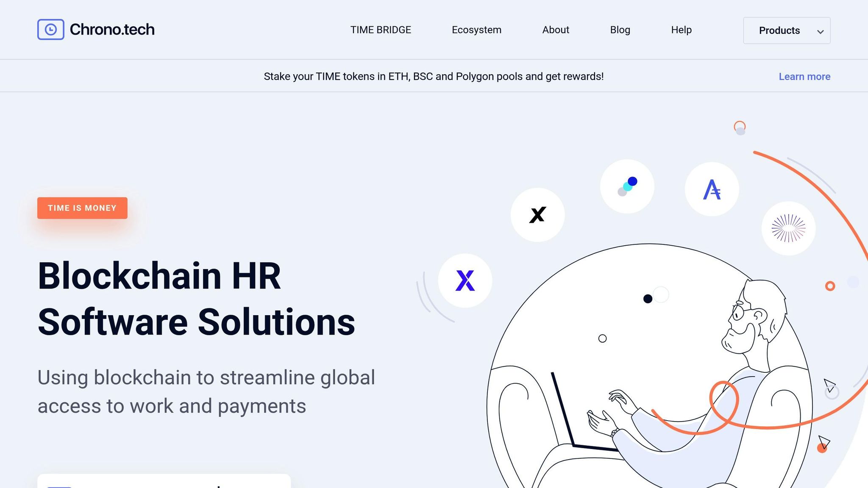
Task: Click the blue X token icon
Action: 465,280
